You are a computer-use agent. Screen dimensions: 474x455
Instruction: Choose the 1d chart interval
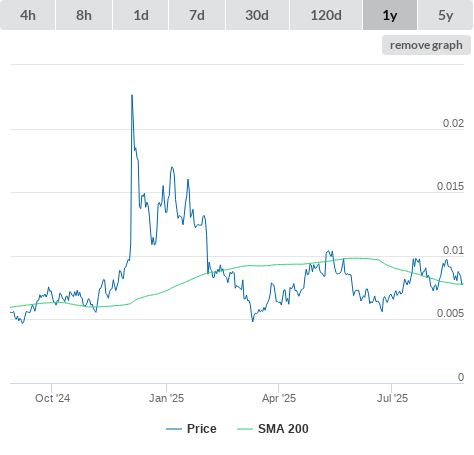(x=141, y=15)
